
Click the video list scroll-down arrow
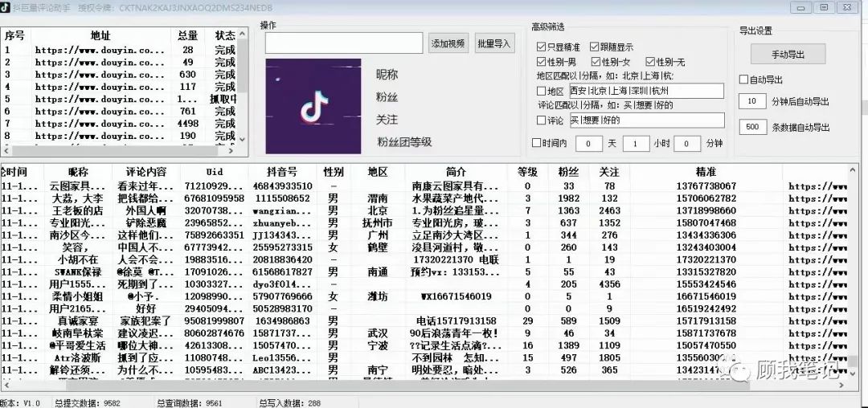coord(243,139)
